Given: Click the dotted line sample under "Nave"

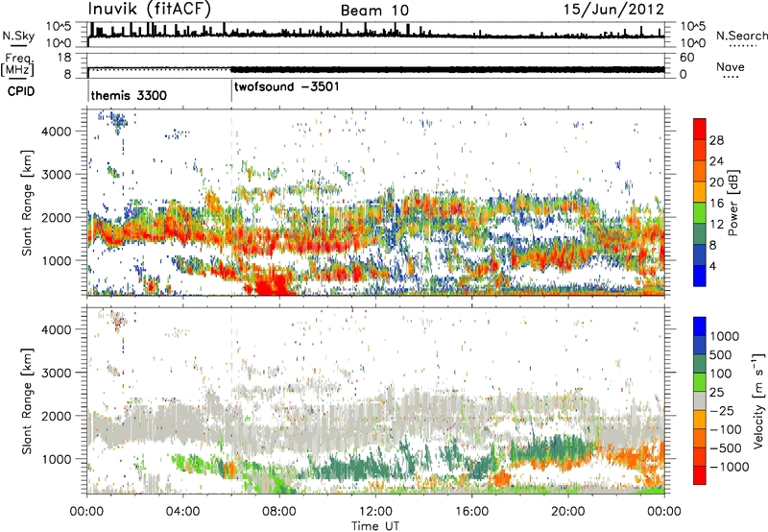Looking at the screenshot, I should point(731,77).
